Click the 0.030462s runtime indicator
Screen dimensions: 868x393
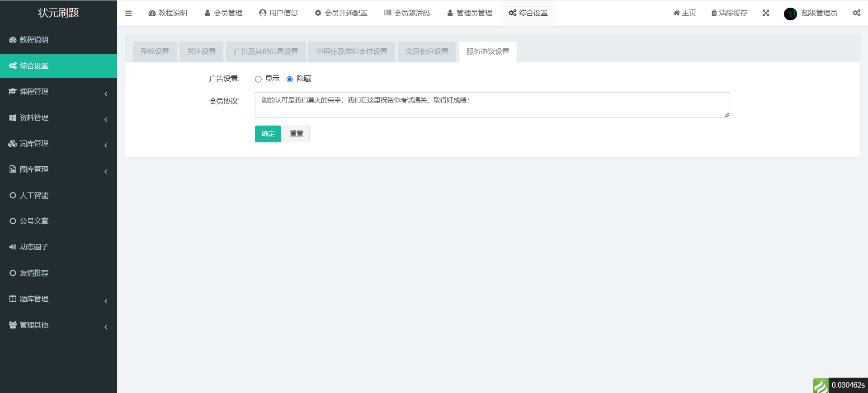pos(848,385)
